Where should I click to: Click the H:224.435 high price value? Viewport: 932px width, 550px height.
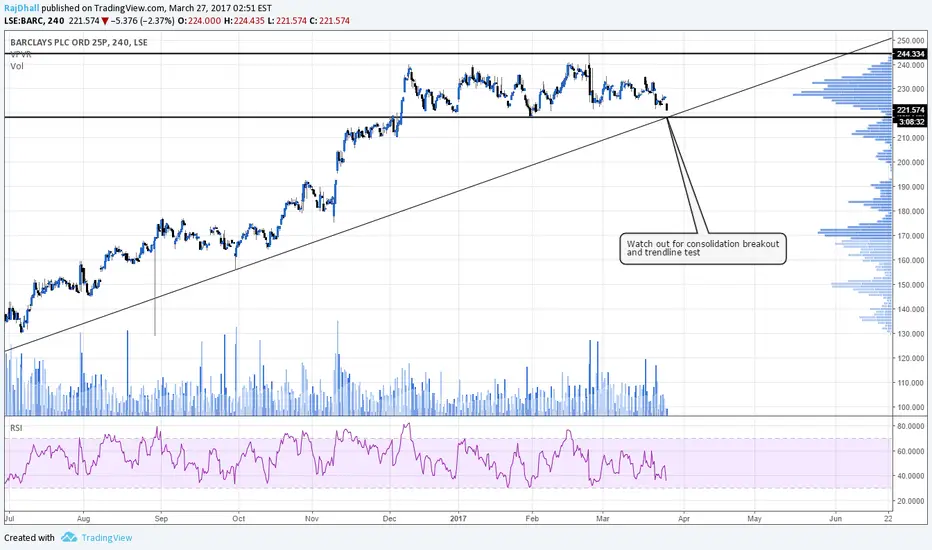[244, 21]
